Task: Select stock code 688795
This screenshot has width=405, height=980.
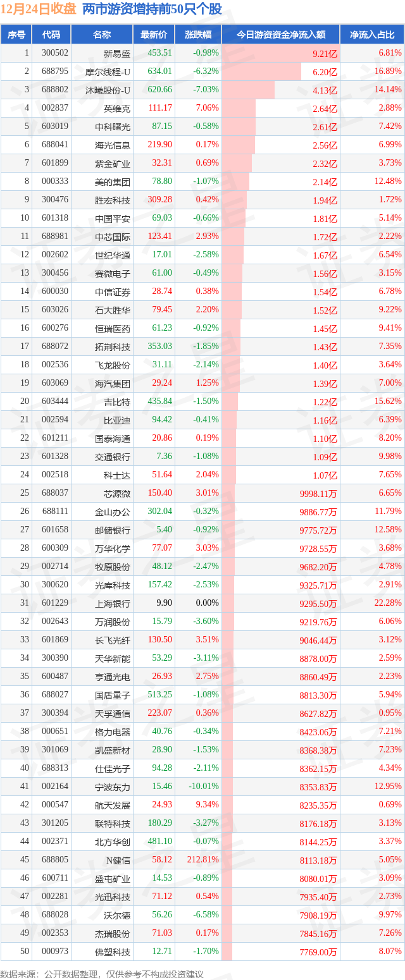Action: 54,71
